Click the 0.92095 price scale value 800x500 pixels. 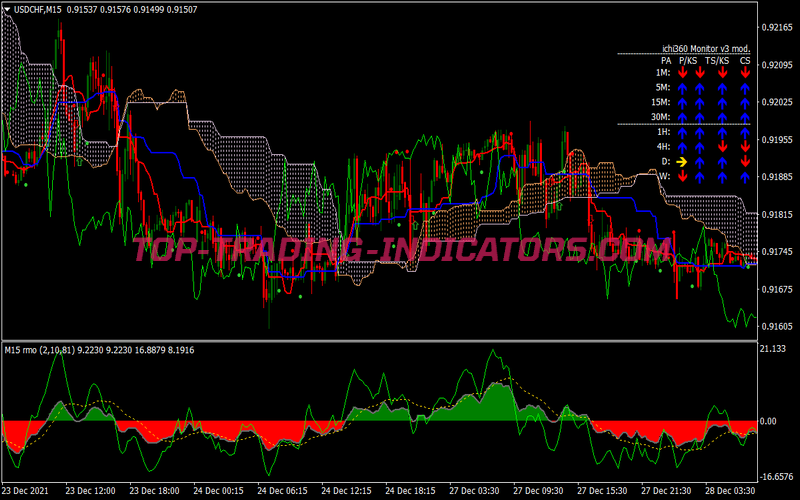tap(777, 65)
